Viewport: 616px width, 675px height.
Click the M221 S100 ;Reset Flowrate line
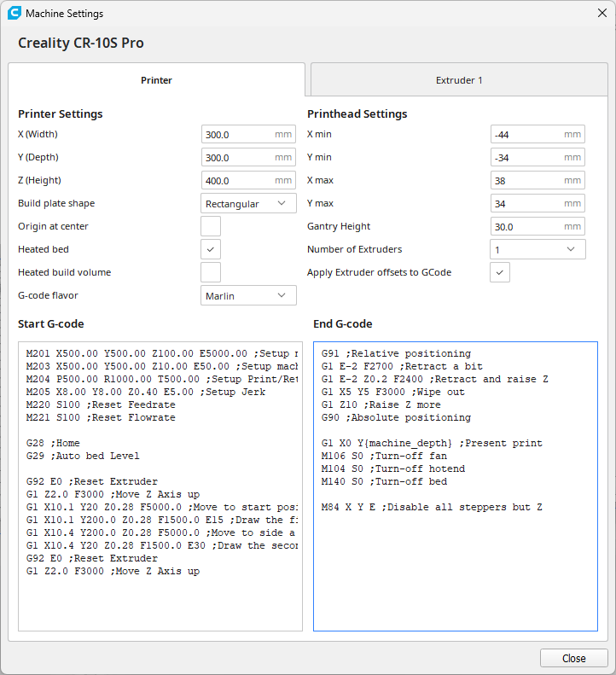[x=101, y=417]
